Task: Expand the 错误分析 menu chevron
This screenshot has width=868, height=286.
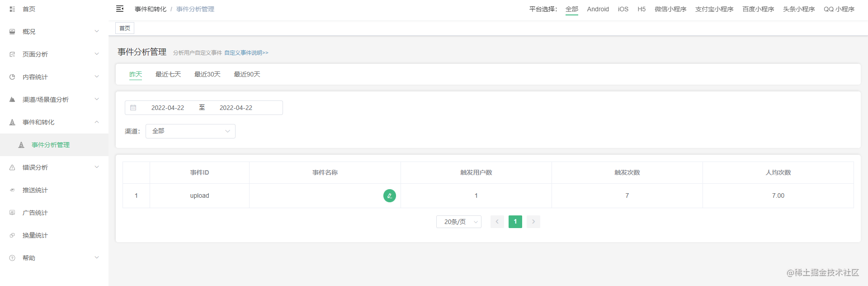Action: coord(97,167)
